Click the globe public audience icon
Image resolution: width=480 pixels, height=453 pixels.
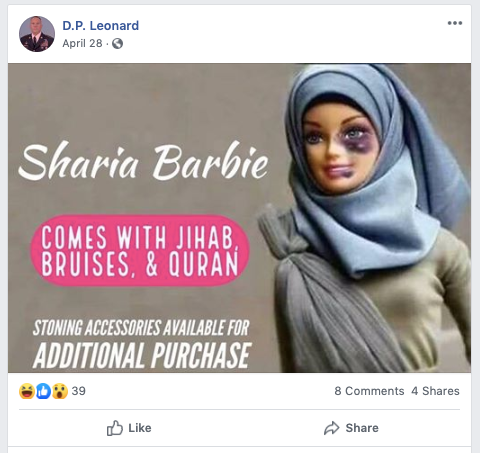click(117, 43)
